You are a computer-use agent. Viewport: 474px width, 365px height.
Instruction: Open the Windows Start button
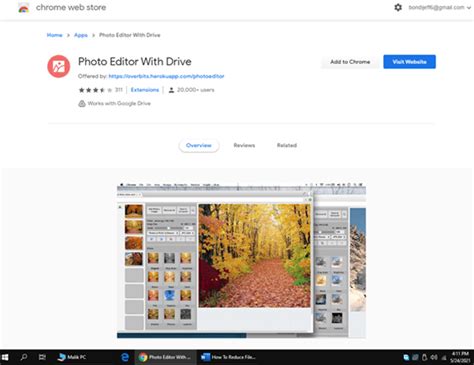(x=5, y=357)
